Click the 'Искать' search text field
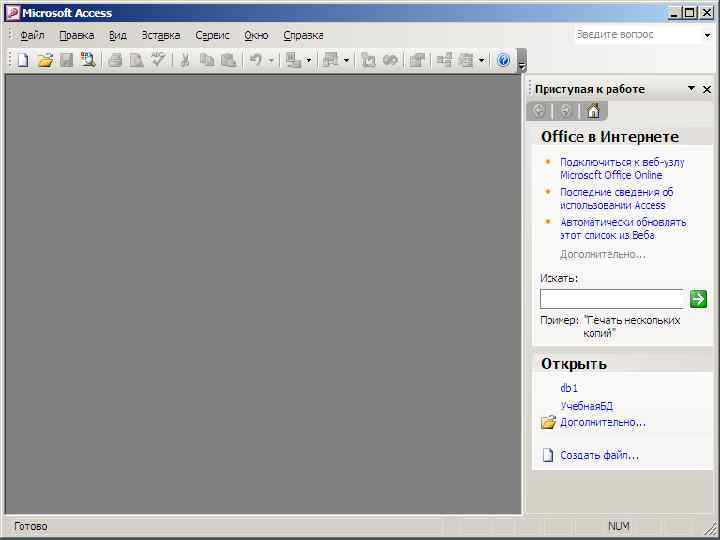Screen dimensions: 720x540 point(612,299)
